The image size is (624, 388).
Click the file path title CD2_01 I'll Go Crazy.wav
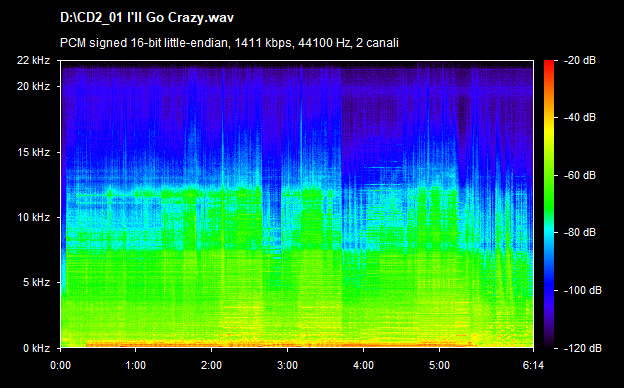pos(146,18)
